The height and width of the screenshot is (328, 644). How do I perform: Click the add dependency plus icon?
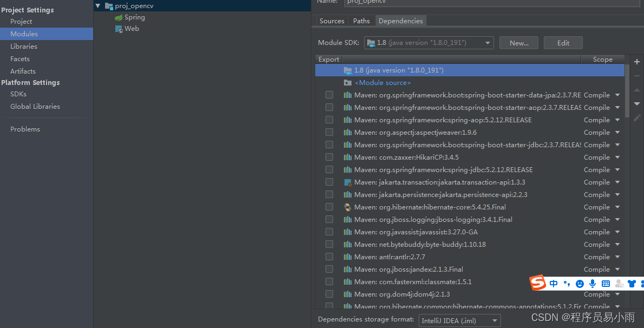pos(636,62)
